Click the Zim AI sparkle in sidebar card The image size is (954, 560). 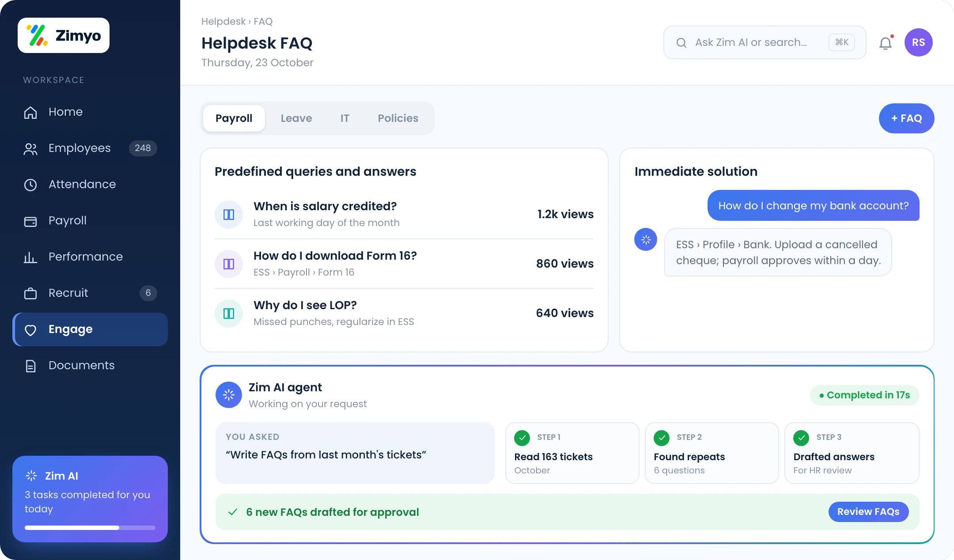tap(31, 476)
